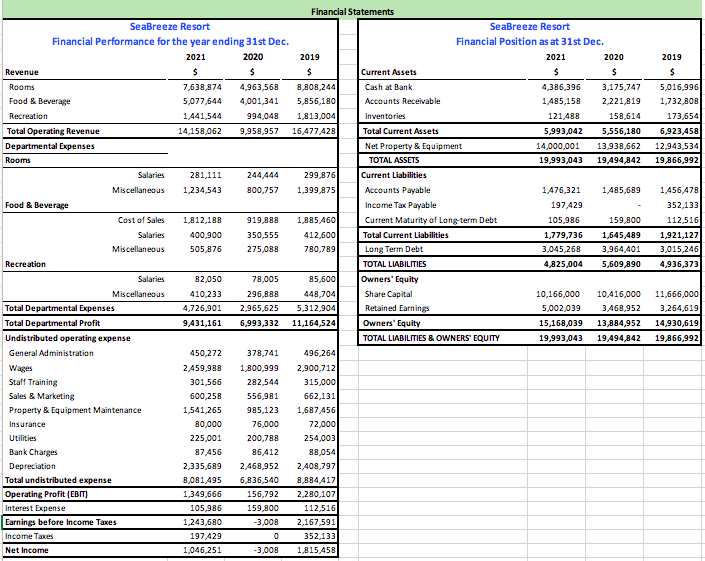705x561 pixels.
Task: Select the 9,431,161 Total Departmental Profit cell
Action: tap(202, 323)
